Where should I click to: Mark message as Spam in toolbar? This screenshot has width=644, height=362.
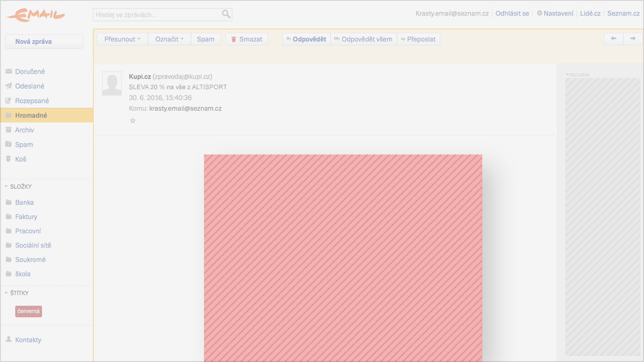(x=206, y=39)
